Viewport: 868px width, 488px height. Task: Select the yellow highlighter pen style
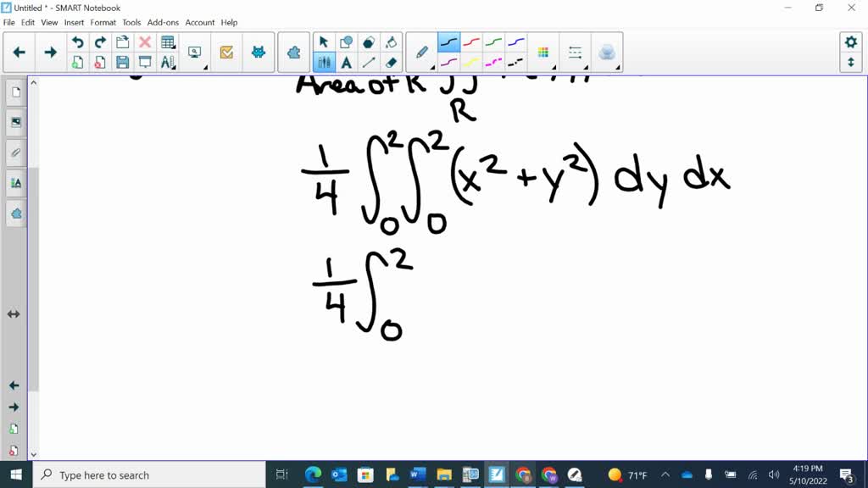471,62
